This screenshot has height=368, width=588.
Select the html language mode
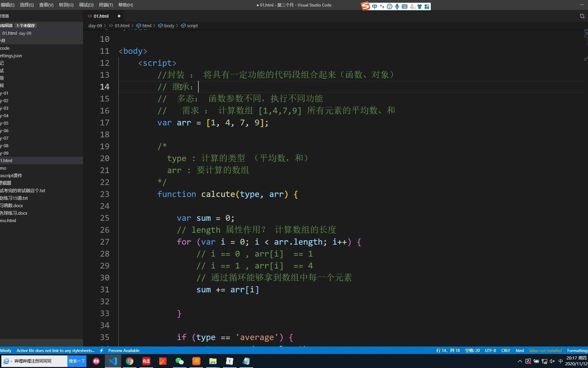(520, 350)
